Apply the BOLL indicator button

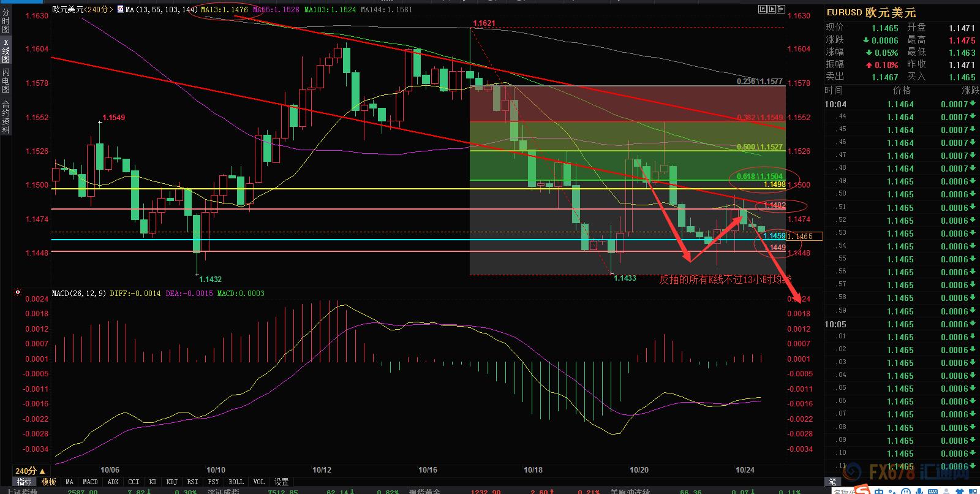[x=236, y=482]
